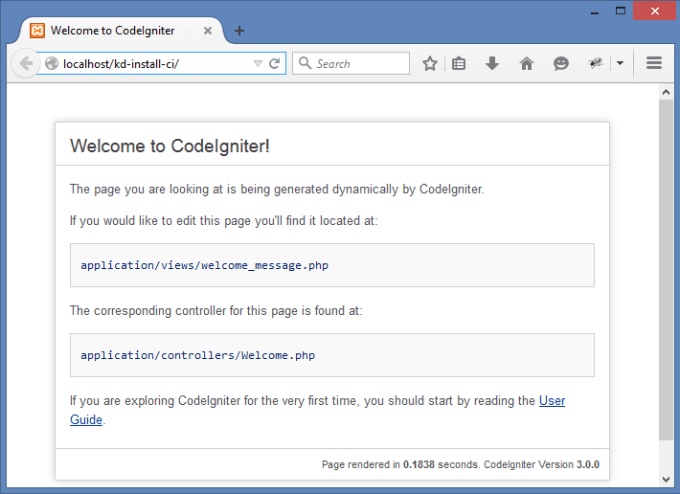The image size is (680, 494).
Task: Open a new tab with the plus button
Action: point(239,31)
